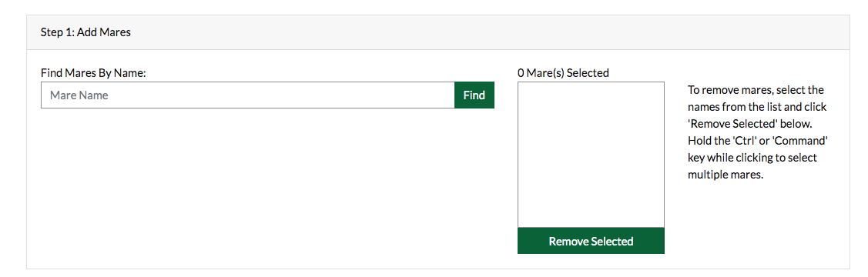Click the 'key while clicking to select' line
This screenshot has width=868, height=277.
752,158
